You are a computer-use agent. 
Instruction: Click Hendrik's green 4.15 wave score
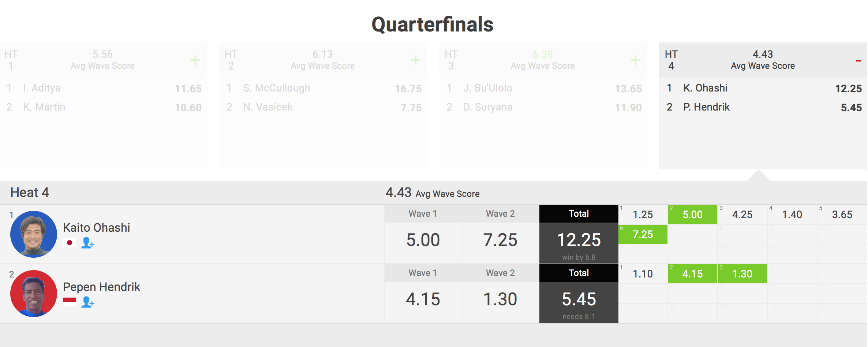[x=692, y=274]
